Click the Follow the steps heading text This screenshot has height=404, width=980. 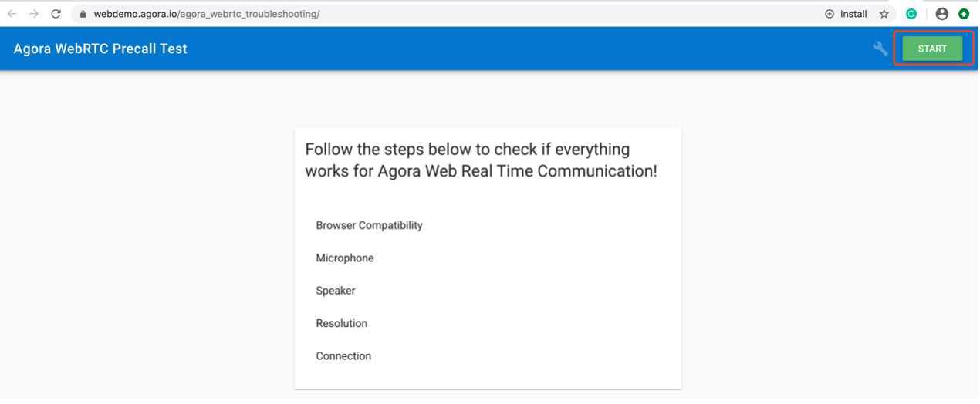pos(481,160)
